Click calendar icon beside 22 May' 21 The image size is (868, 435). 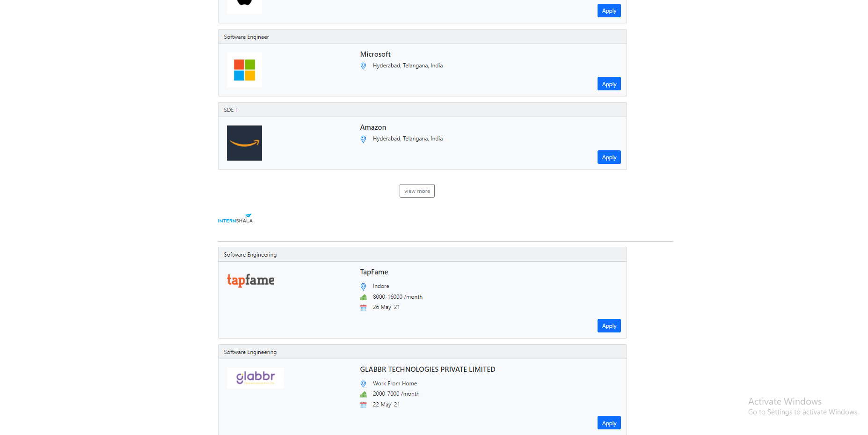click(363, 405)
